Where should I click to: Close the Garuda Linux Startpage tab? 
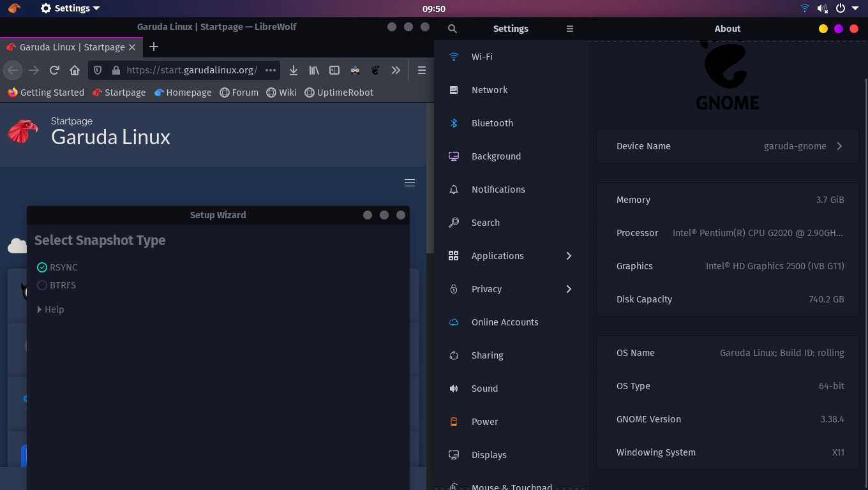[132, 47]
